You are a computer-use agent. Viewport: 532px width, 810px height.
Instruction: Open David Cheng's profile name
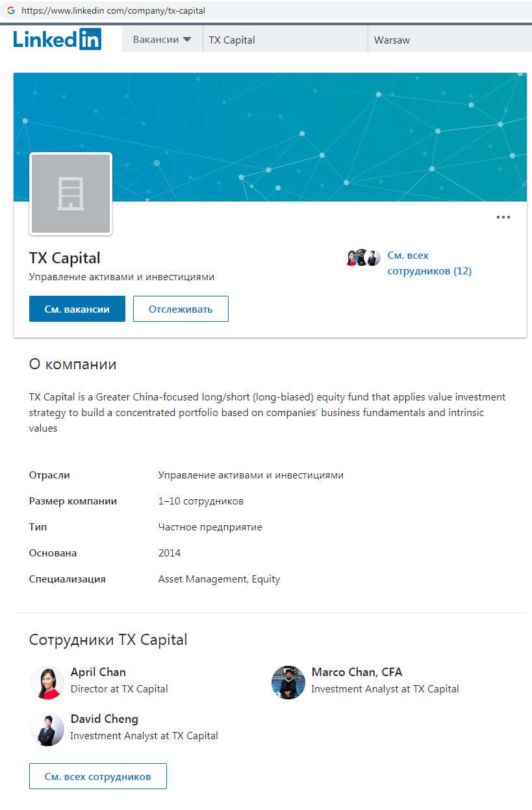[104, 719]
